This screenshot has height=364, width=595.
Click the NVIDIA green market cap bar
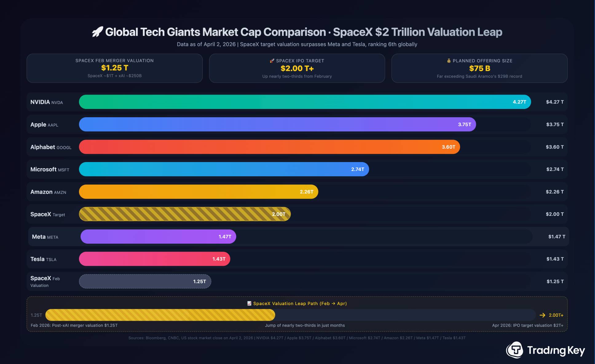(x=304, y=102)
